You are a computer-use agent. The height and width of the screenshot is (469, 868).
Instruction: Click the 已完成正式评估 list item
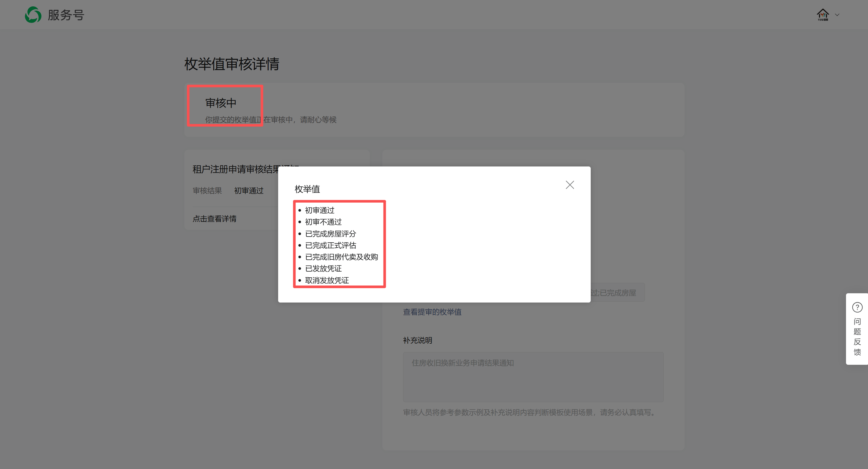330,245
